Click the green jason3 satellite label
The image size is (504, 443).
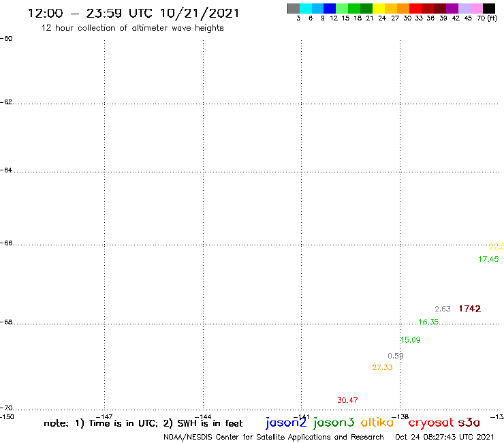(x=334, y=423)
